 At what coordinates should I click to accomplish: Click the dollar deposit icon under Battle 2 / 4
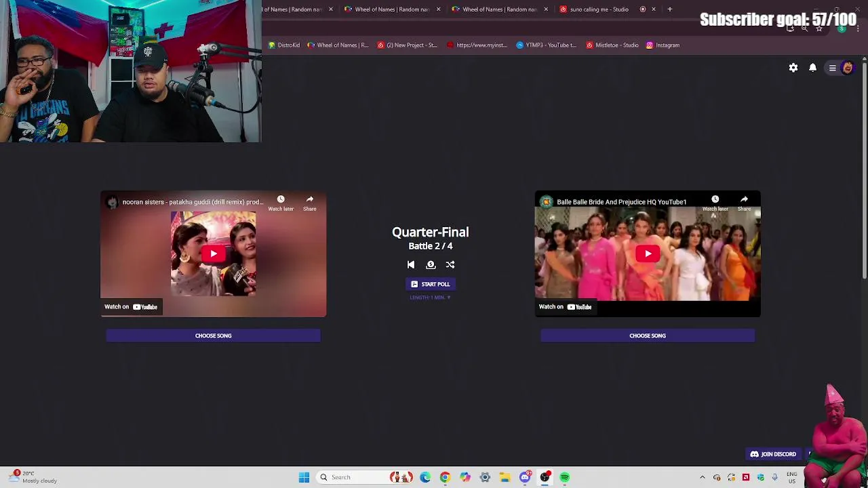[x=431, y=265]
